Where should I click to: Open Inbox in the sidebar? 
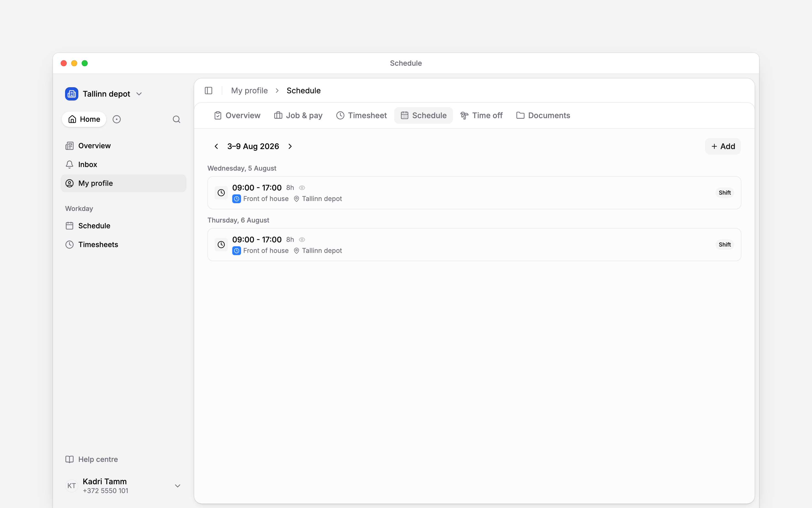[123, 165]
